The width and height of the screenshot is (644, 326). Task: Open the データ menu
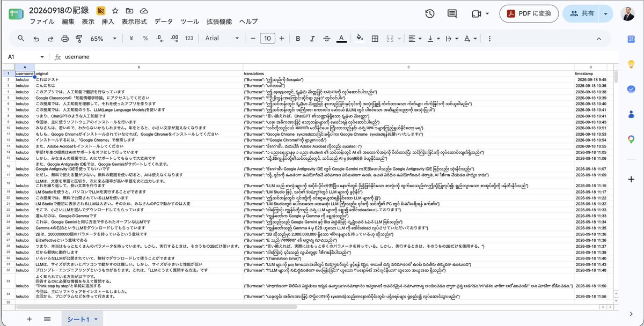point(164,22)
